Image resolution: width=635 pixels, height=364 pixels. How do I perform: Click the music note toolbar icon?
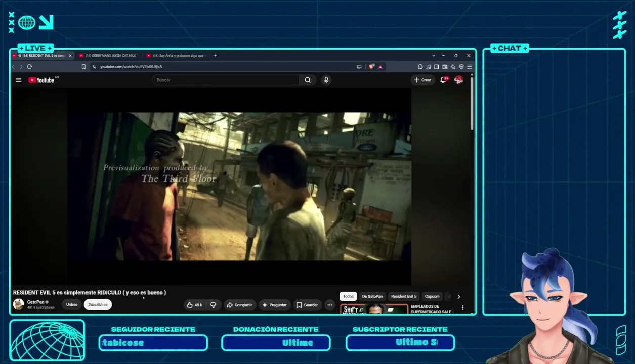pyautogui.click(x=429, y=67)
